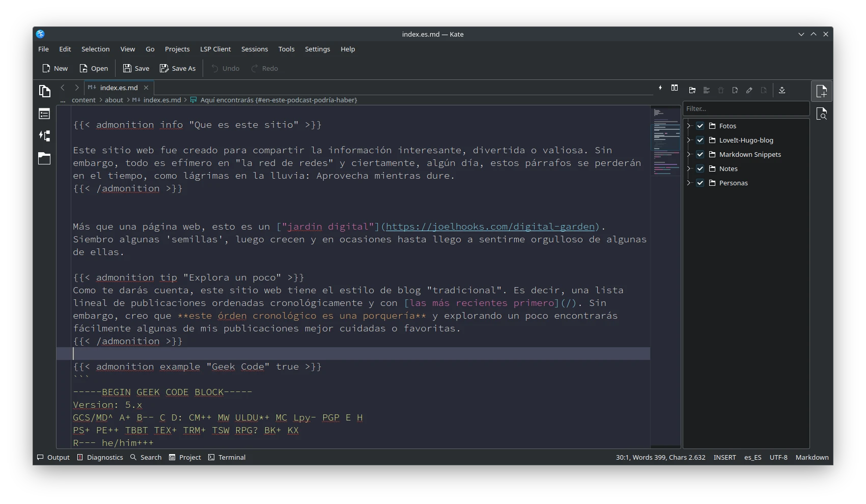Click the Save As toolbar button
Viewport: 866px width, 504px height.
[x=178, y=69]
